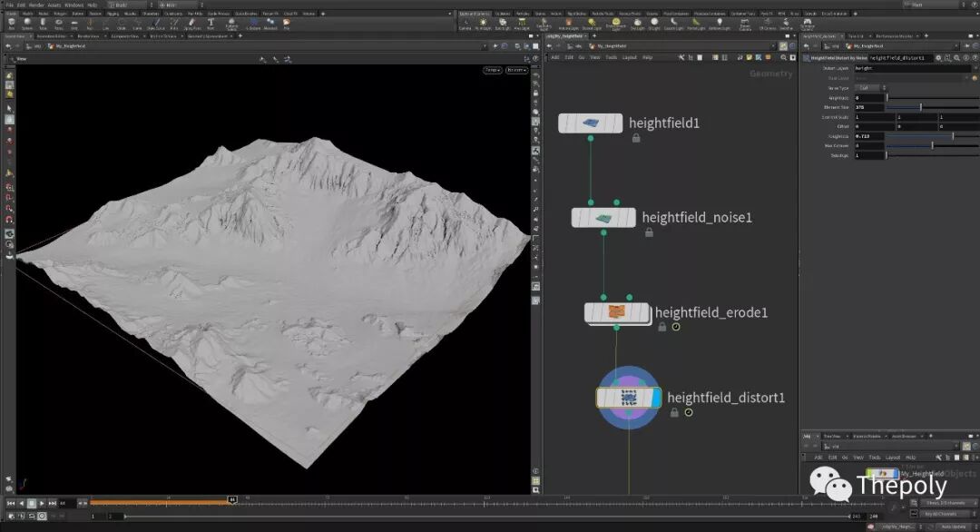Open the Layout menu in network editor
This screenshot has width=980, height=532.
coord(629,57)
